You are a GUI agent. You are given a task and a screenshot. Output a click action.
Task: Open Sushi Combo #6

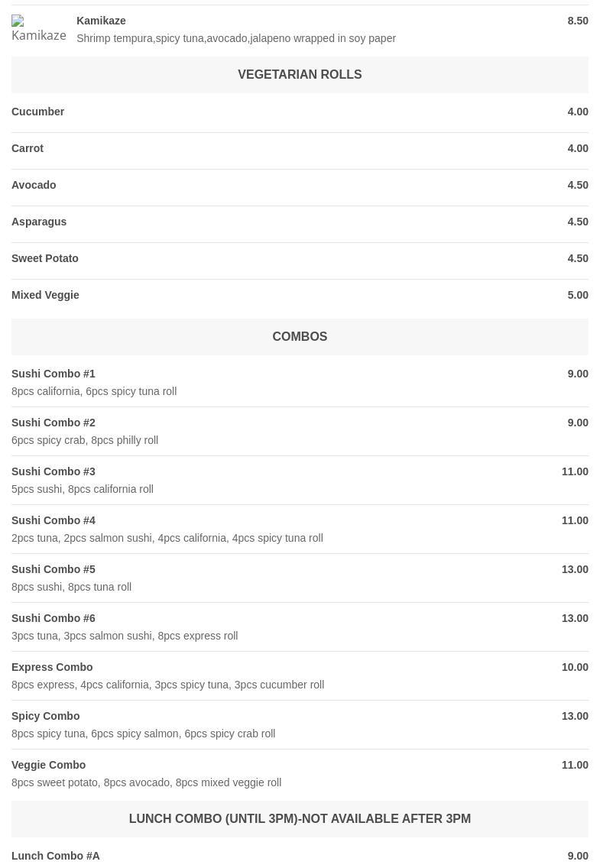[x=54, y=618]
